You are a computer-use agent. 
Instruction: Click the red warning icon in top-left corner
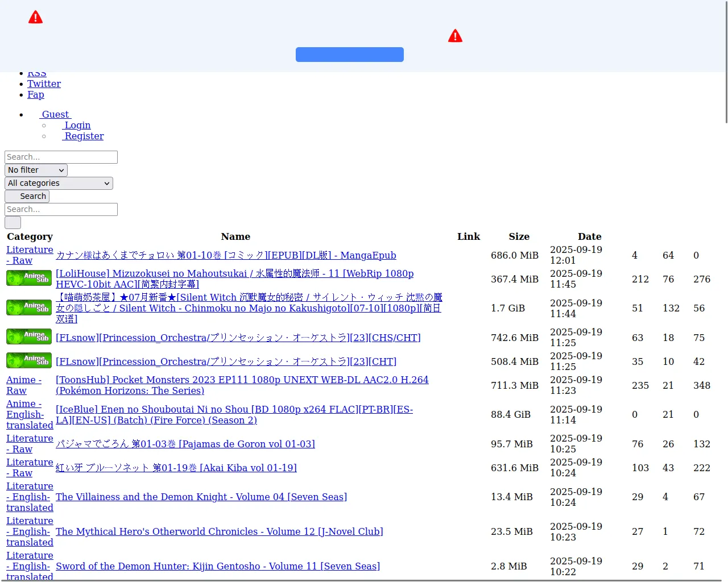[35, 18]
